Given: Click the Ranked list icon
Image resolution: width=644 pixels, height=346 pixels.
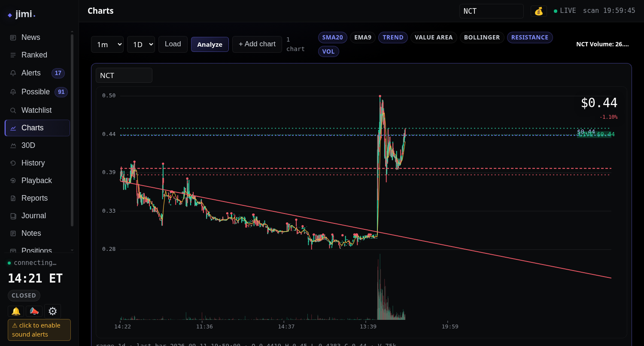Looking at the screenshot, I should 13,55.
